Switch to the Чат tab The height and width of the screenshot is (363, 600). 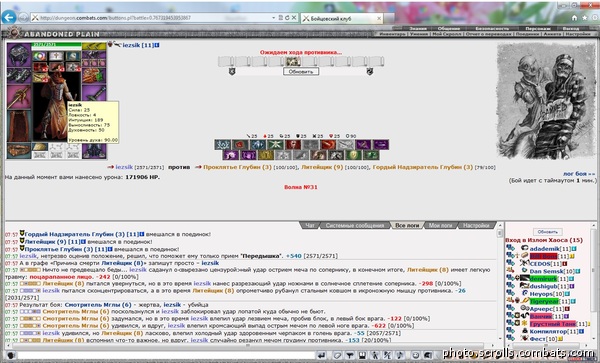[310, 225]
